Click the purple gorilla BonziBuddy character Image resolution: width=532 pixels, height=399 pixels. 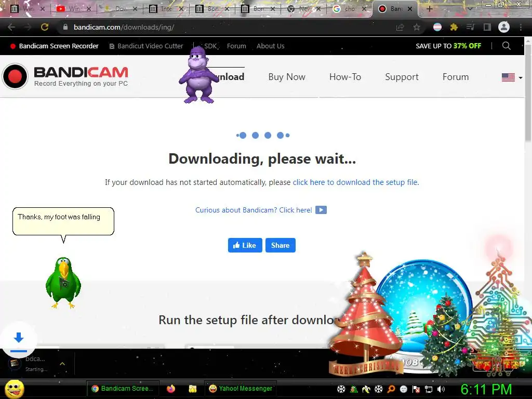point(198,75)
